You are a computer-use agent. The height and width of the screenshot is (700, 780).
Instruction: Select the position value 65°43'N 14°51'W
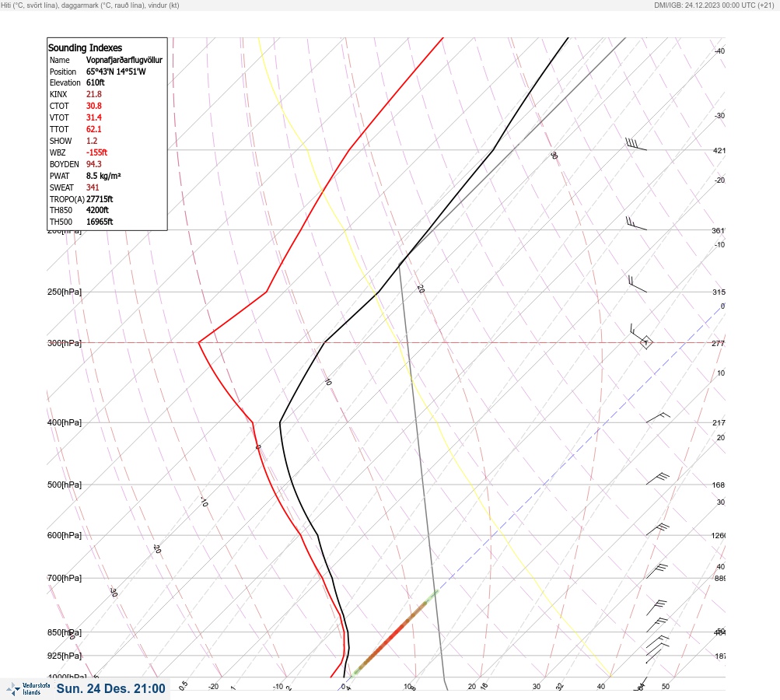pyautogui.click(x=116, y=72)
